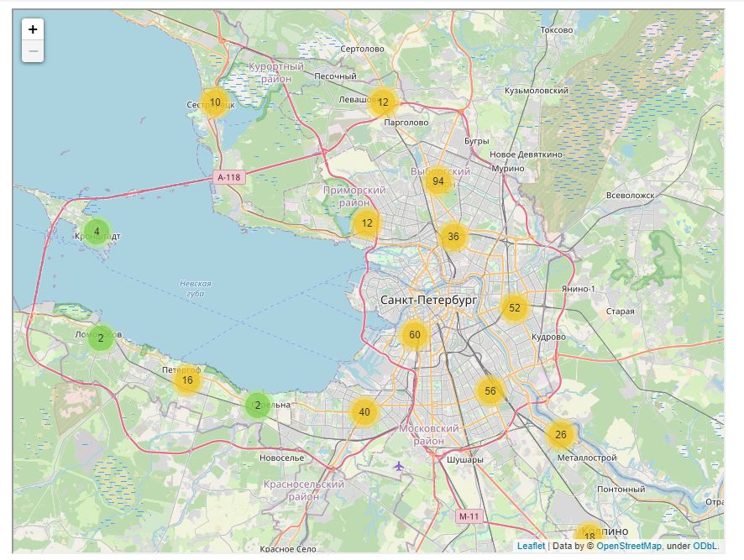Screen dimensions: 744x560
Task: Click the Понтонный label
Action: coord(621,489)
